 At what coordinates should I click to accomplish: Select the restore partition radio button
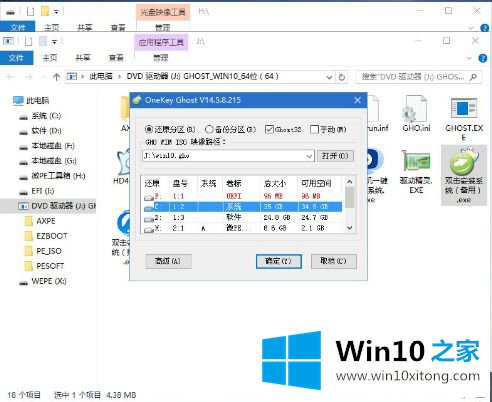(x=149, y=129)
